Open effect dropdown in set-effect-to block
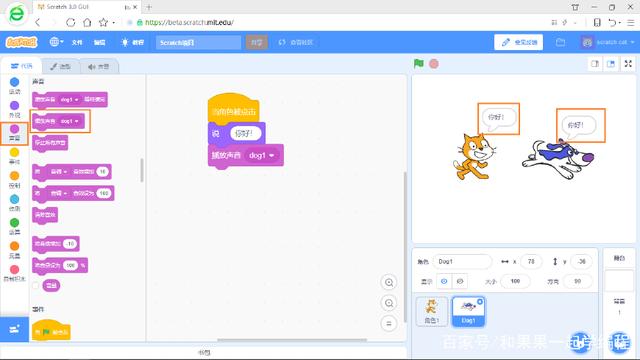The width and height of the screenshot is (640, 360). pos(59,193)
